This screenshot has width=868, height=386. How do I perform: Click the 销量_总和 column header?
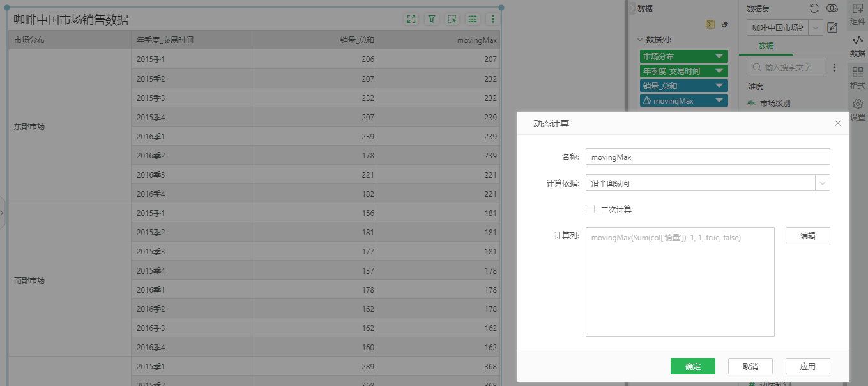[316, 40]
